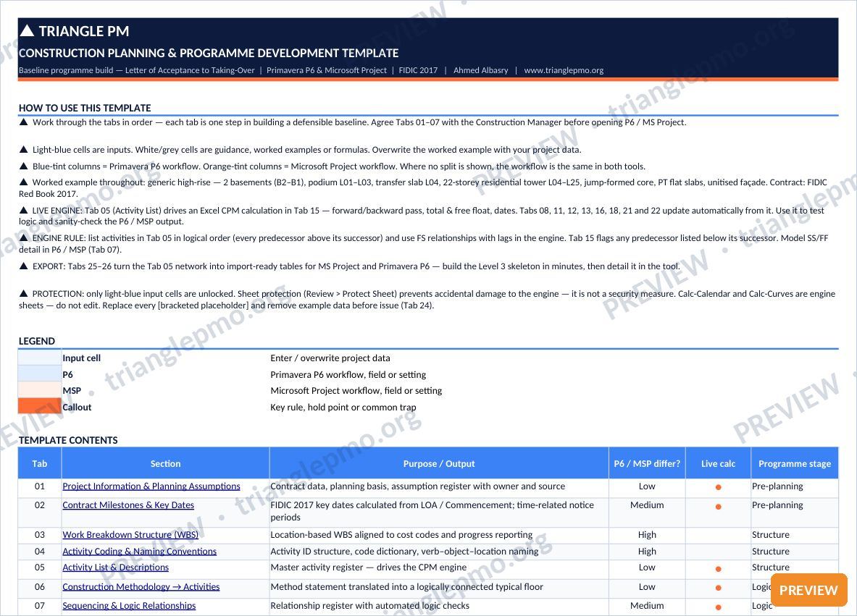Viewport: 857px width, 616px height.
Task: Click 'Relationship register with automated logic checks'
Action: click(x=370, y=606)
